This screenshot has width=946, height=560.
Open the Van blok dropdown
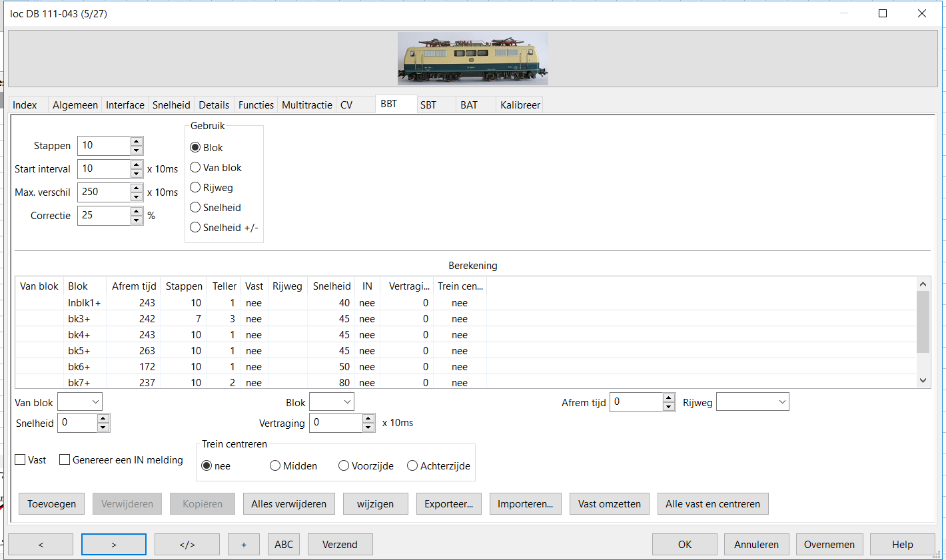80,402
